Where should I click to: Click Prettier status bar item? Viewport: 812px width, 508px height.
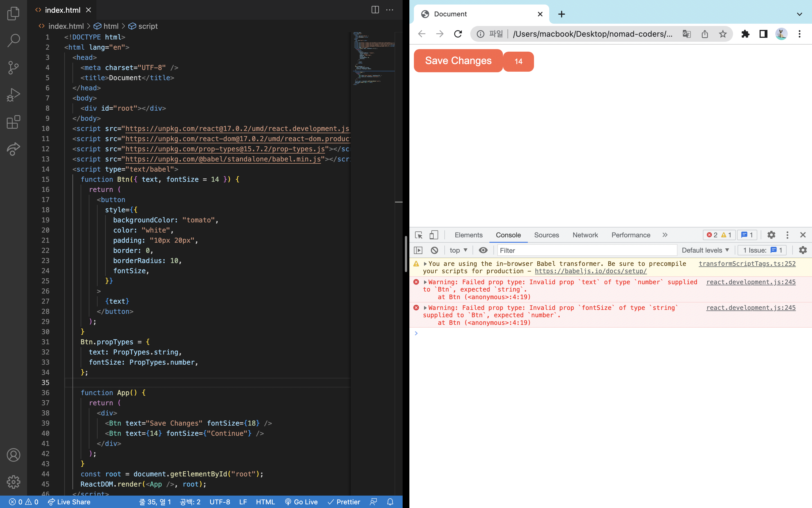tap(344, 502)
